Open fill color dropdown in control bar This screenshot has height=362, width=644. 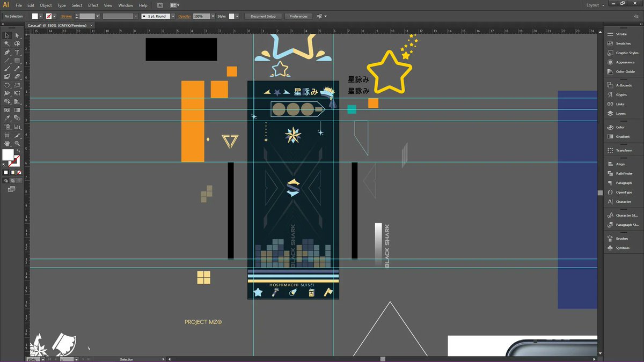point(41,17)
